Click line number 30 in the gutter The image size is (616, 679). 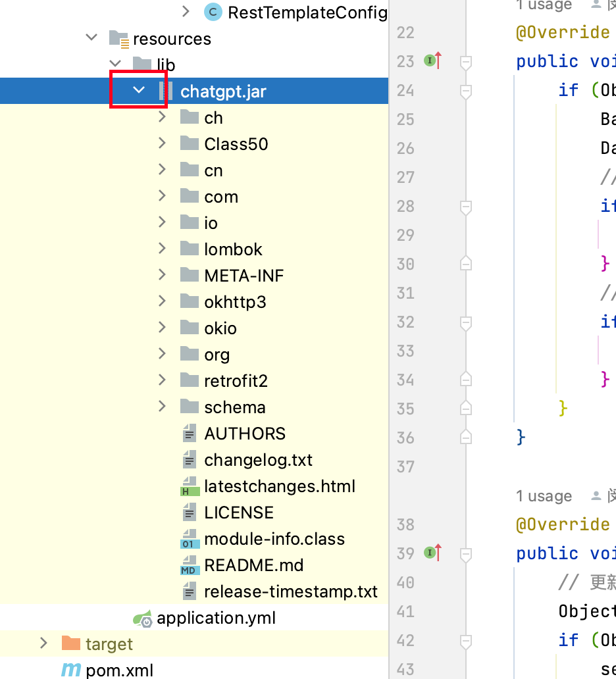(x=405, y=264)
